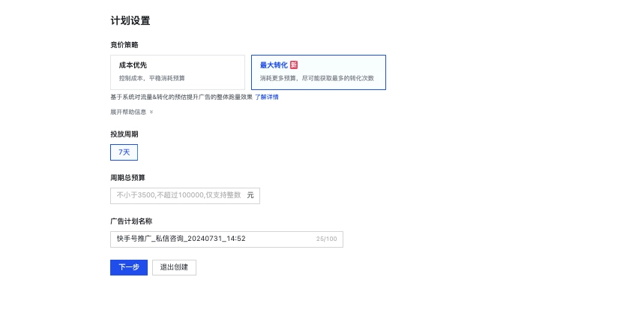Click the double-chevron icon beside 展开帮助信息
This screenshot has height=325, width=644.
(151, 112)
